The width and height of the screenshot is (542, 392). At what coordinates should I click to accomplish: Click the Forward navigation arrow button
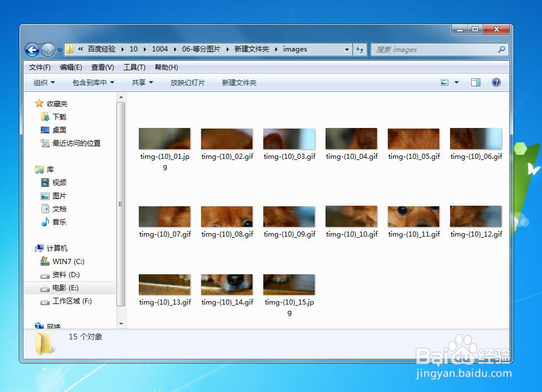tap(48, 50)
